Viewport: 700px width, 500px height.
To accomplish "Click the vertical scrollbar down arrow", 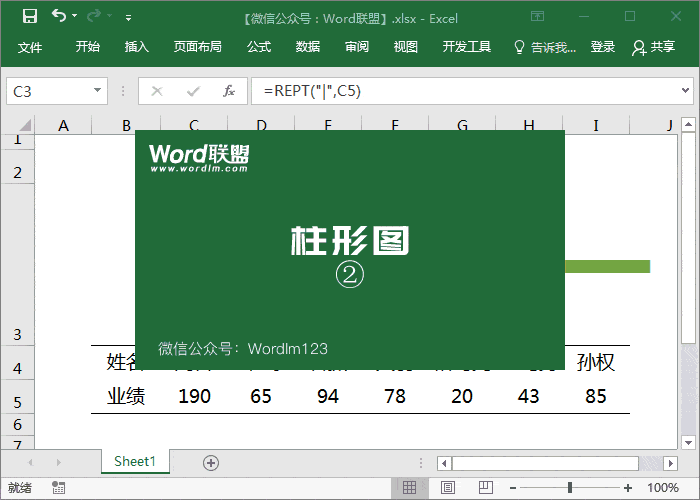I will coord(688,442).
